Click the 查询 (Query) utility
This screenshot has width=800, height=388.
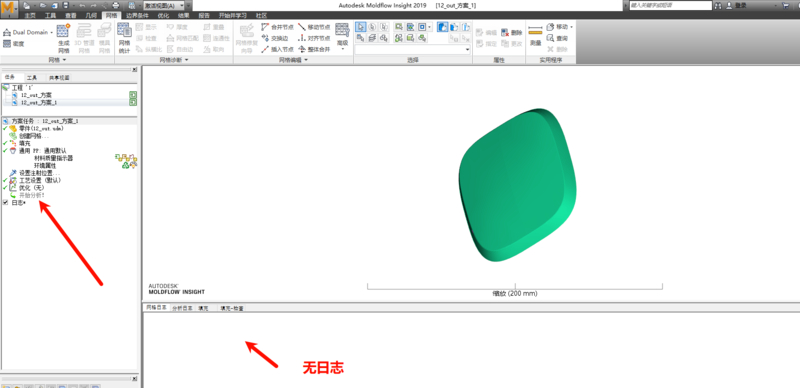point(557,38)
